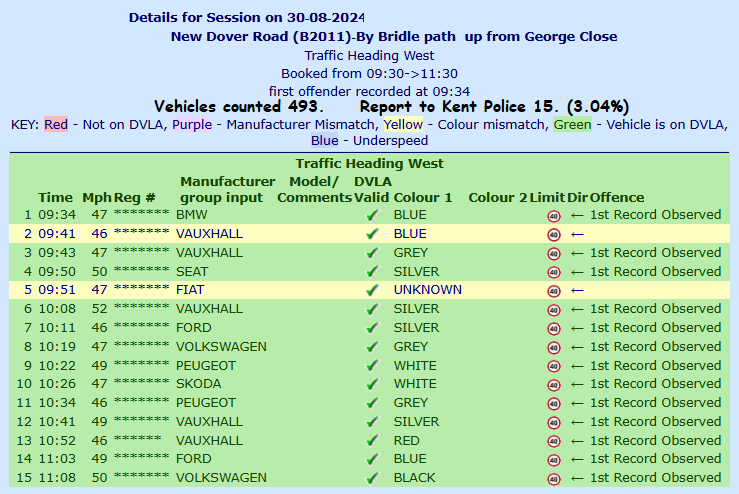739x494 pixels.
Task: Click the 40 limit icon in FIAT row
Action: pos(554,291)
